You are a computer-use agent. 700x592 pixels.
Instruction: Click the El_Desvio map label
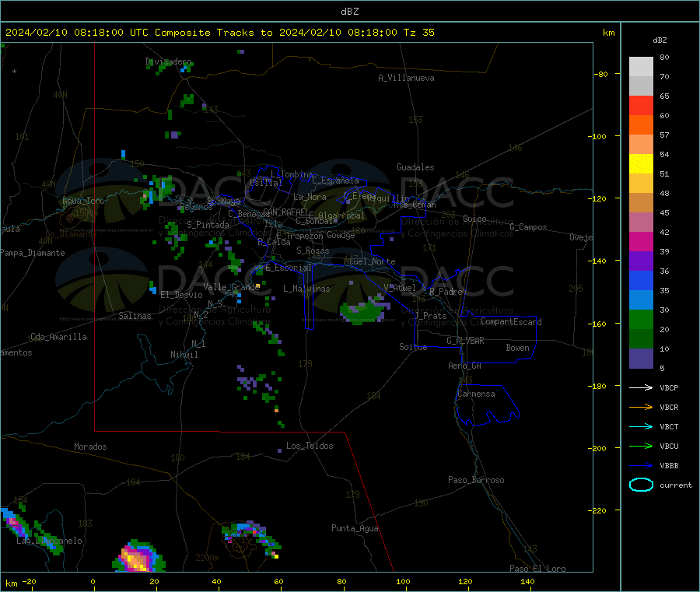[181, 295]
